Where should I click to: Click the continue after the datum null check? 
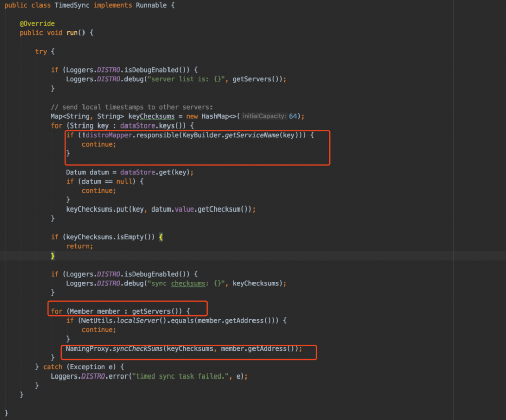pos(99,191)
